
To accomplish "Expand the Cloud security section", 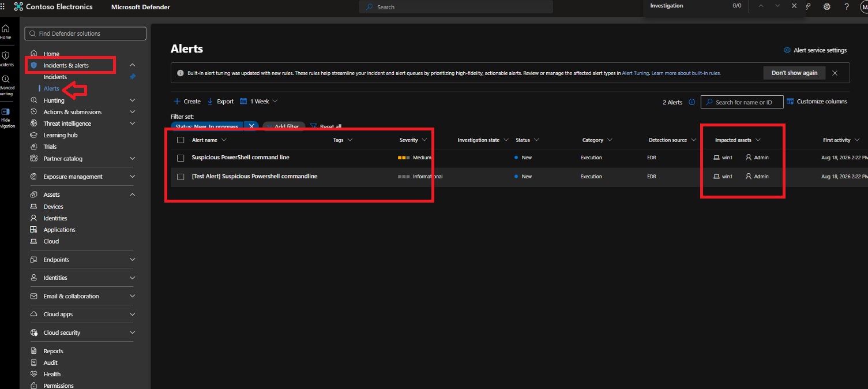I will point(133,332).
